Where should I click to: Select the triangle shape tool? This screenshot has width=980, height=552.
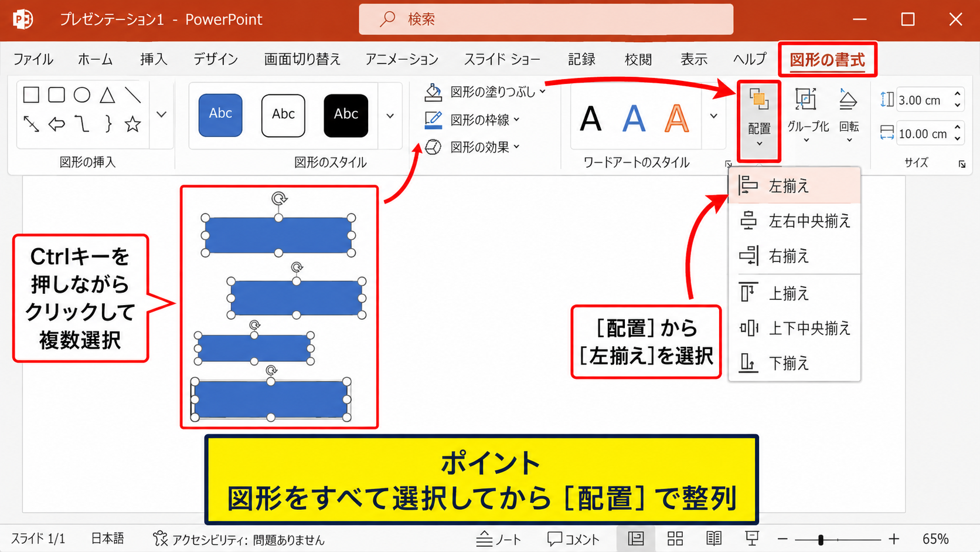(107, 94)
